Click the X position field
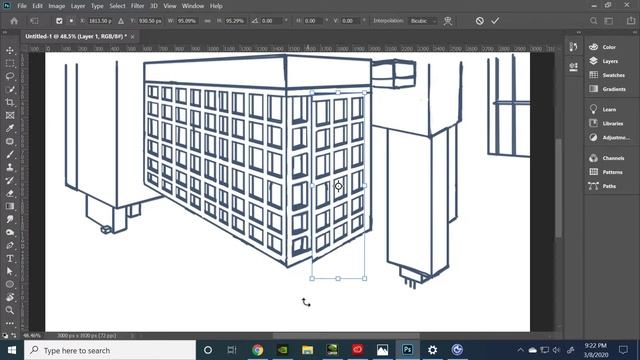Viewport: 640px width, 360px height. (100, 21)
